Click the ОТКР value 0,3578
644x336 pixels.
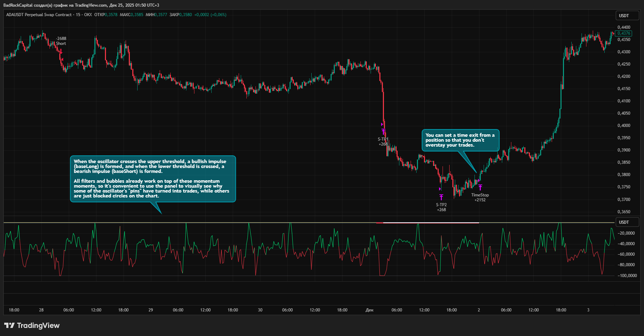111,15
